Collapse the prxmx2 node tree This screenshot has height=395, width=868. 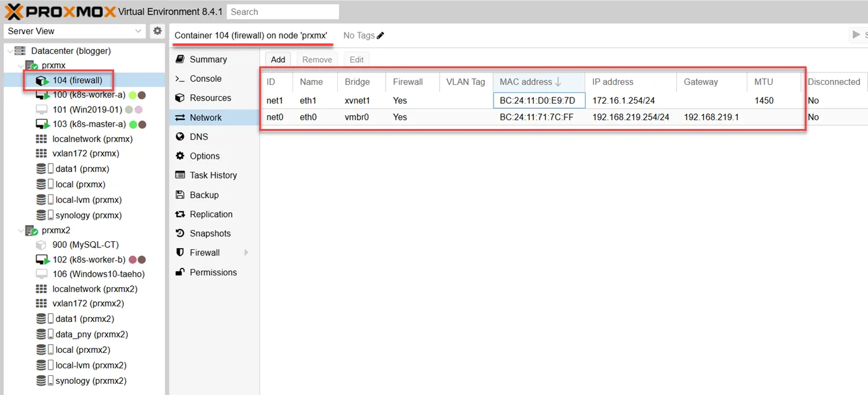click(x=22, y=231)
